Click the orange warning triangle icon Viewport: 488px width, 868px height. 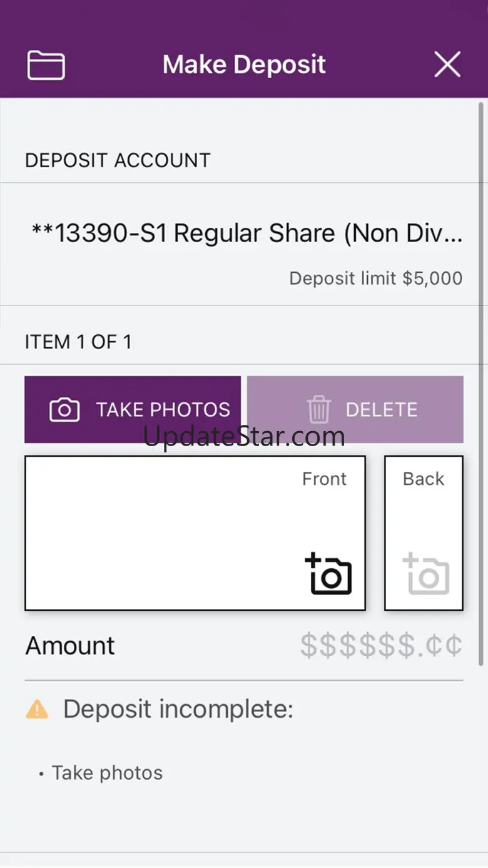point(37,710)
